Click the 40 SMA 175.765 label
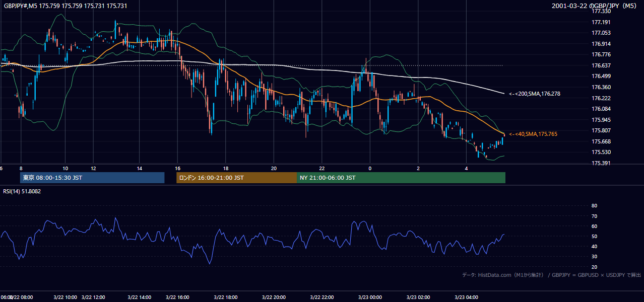 pos(533,134)
